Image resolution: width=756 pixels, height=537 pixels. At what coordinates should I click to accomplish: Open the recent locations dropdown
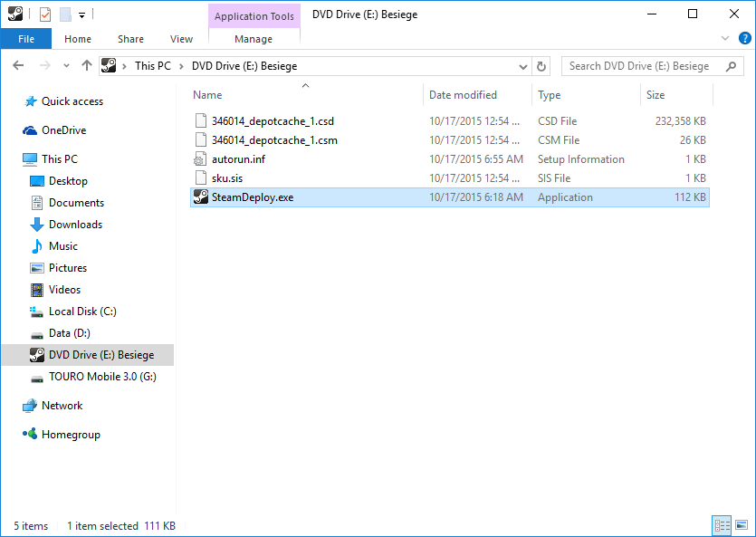pyautogui.click(x=66, y=66)
